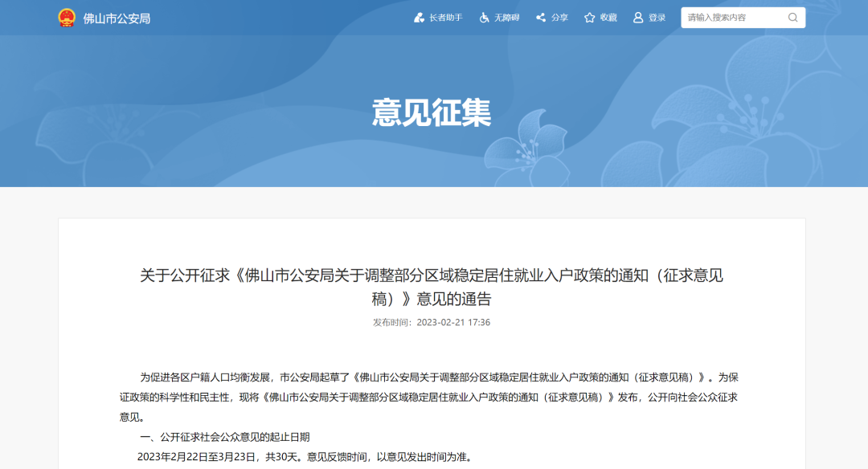Open the 分享 share option

click(559, 18)
